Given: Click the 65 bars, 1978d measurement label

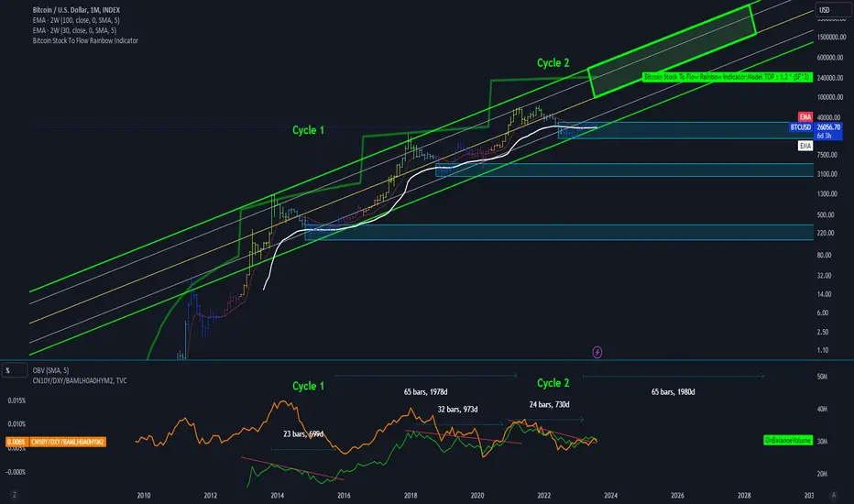Looking at the screenshot, I should 425,392.
